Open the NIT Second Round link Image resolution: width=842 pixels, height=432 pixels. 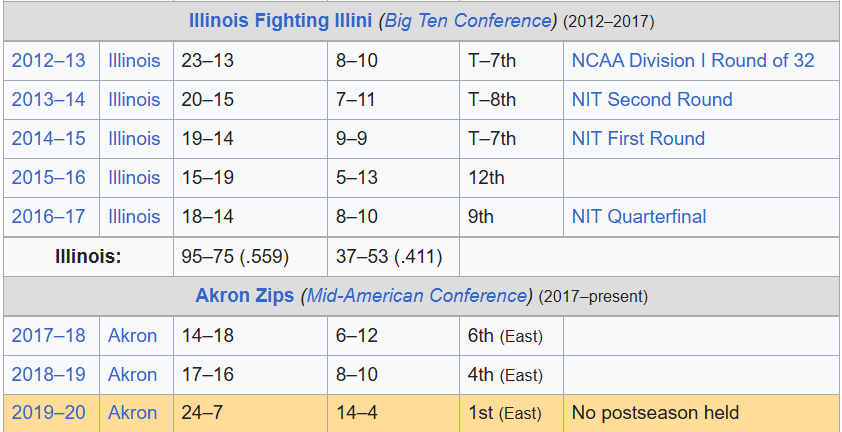point(652,99)
